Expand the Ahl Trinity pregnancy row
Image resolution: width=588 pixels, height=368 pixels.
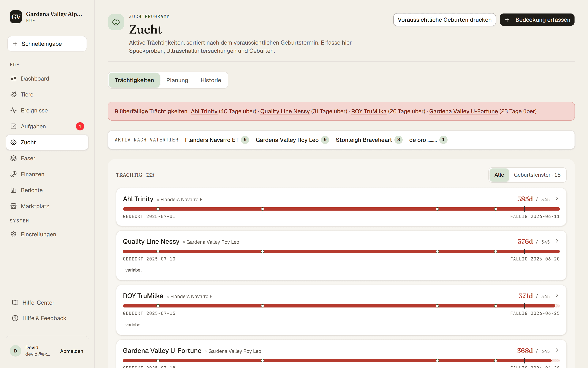(x=557, y=199)
